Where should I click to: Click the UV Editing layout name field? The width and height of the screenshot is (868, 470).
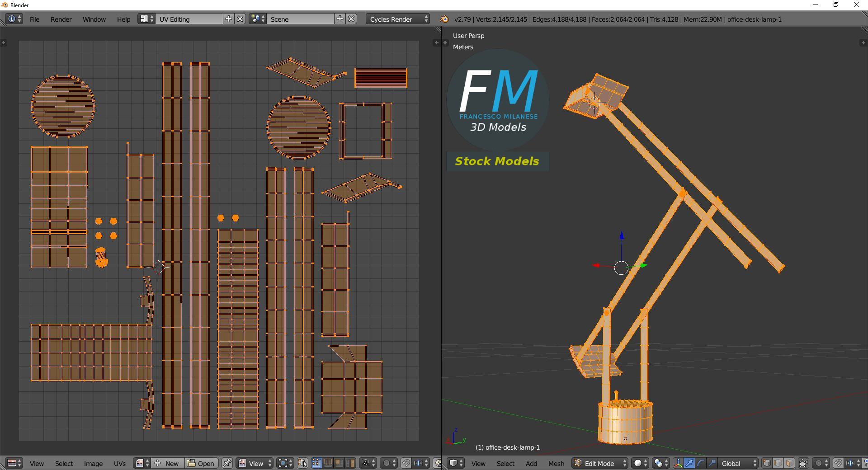tap(189, 19)
